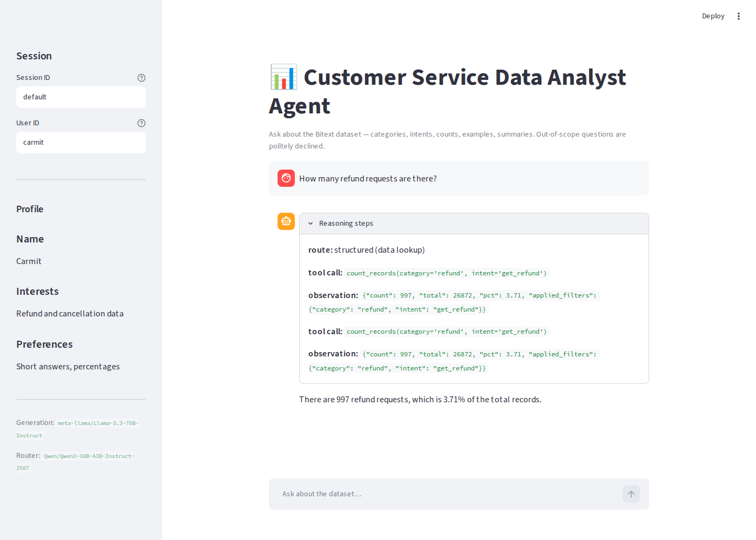Screen dimensions: 756x540
Task: Click the Reasoning steps expander header
Action: pos(474,224)
